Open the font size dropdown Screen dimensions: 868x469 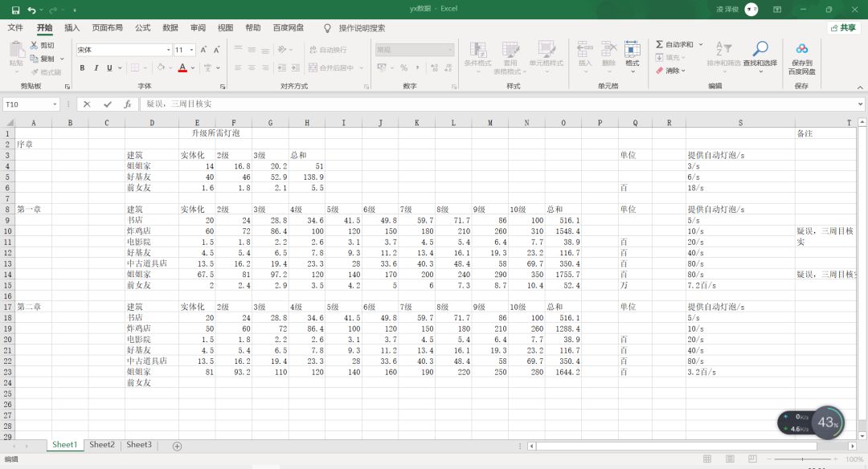pos(191,50)
